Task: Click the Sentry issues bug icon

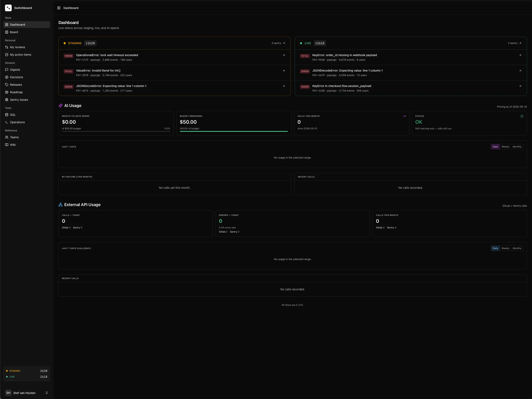Action: 7,99
